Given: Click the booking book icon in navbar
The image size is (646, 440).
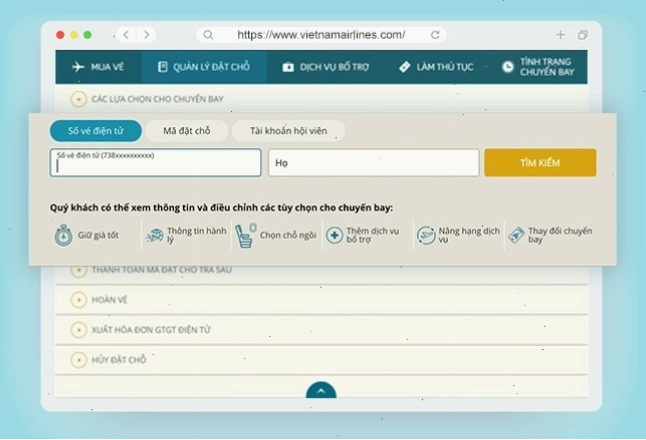Looking at the screenshot, I should click(163, 67).
